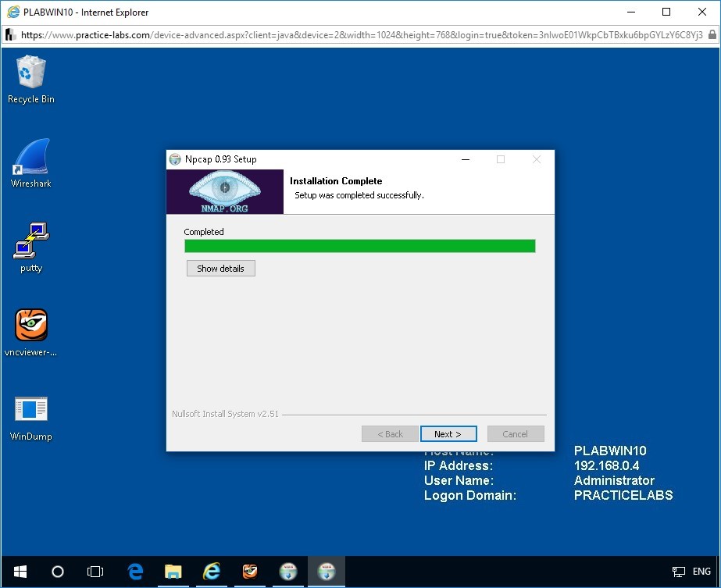721x588 pixels.
Task: Click the 192.168.0.4 IP address value
Action: point(606,465)
